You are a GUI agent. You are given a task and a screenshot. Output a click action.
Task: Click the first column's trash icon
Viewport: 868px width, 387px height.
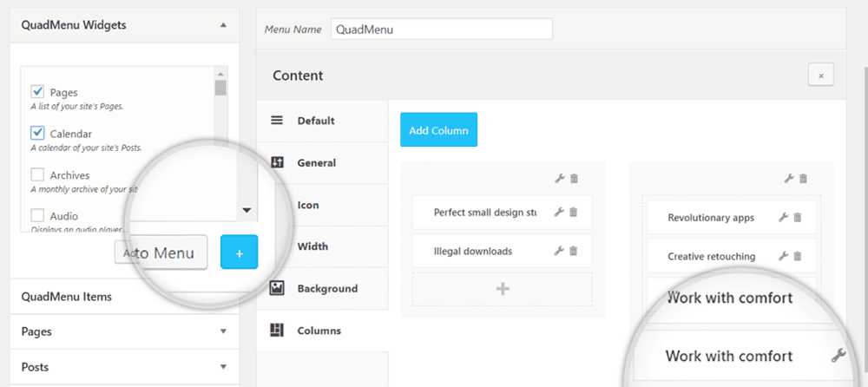click(x=574, y=179)
